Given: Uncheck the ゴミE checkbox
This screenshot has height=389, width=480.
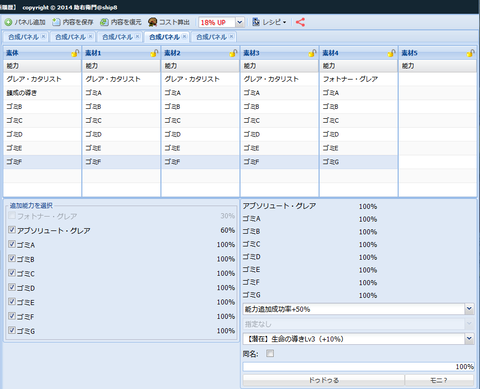Looking at the screenshot, I should click(12, 302).
